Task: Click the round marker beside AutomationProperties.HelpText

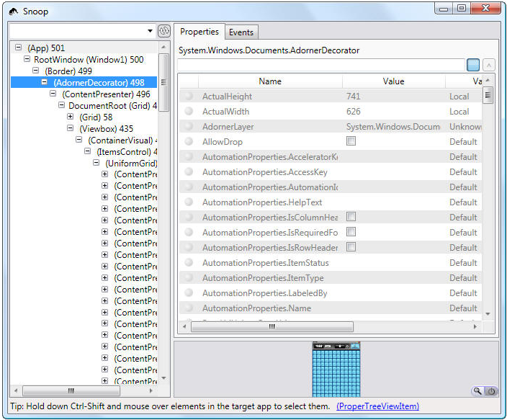Action: (x=189, y=202)
